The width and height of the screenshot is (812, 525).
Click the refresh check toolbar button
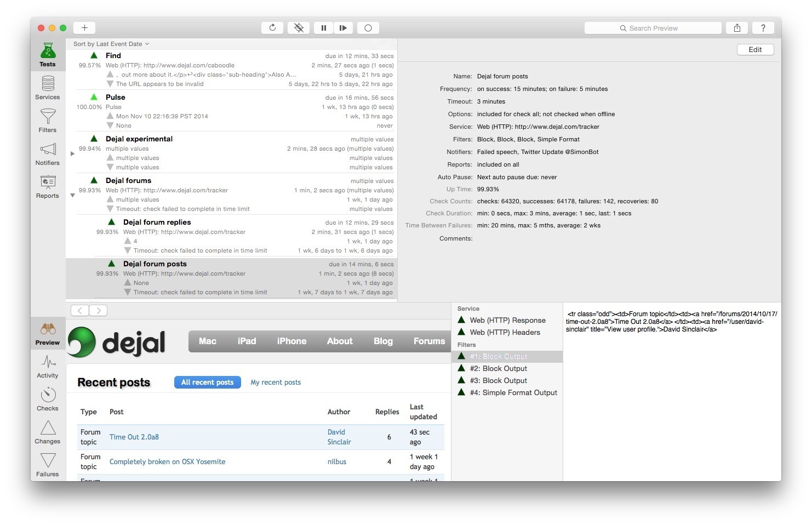(272, 28)
